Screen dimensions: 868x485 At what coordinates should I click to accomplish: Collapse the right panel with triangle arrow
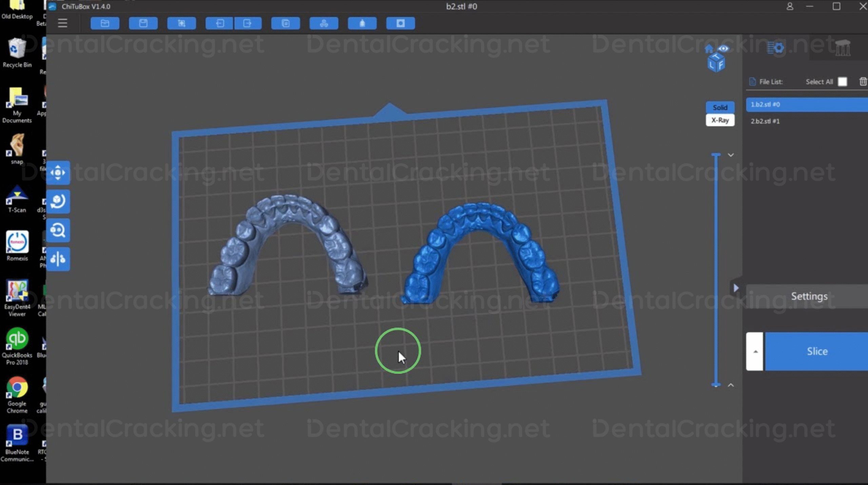pos(736,288)
